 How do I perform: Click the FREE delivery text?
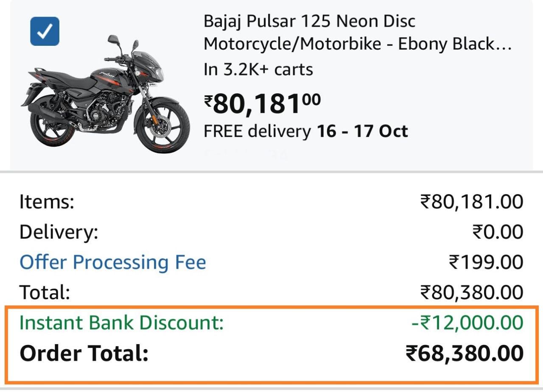[257, 131]
